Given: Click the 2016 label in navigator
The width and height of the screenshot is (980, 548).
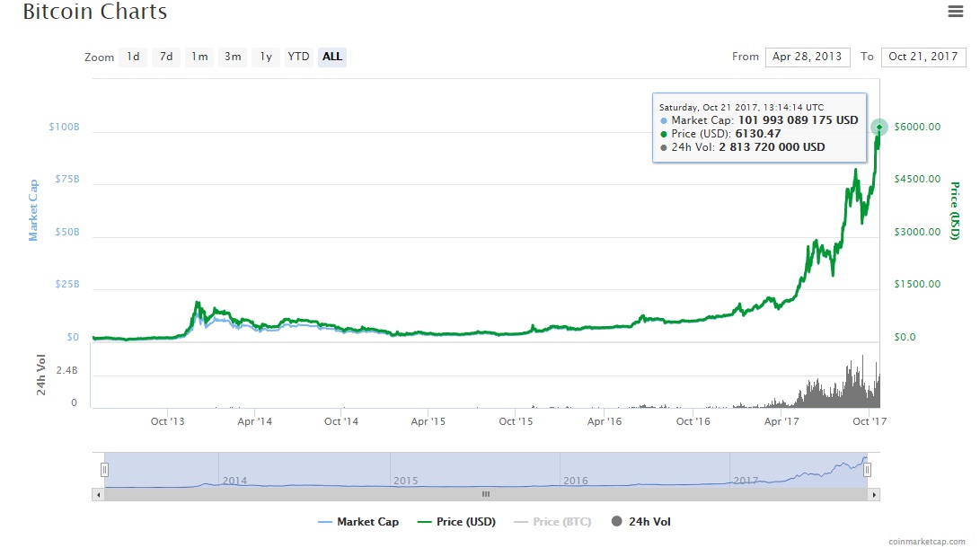Looking at the screenshot, I should (x=576, y=481).
